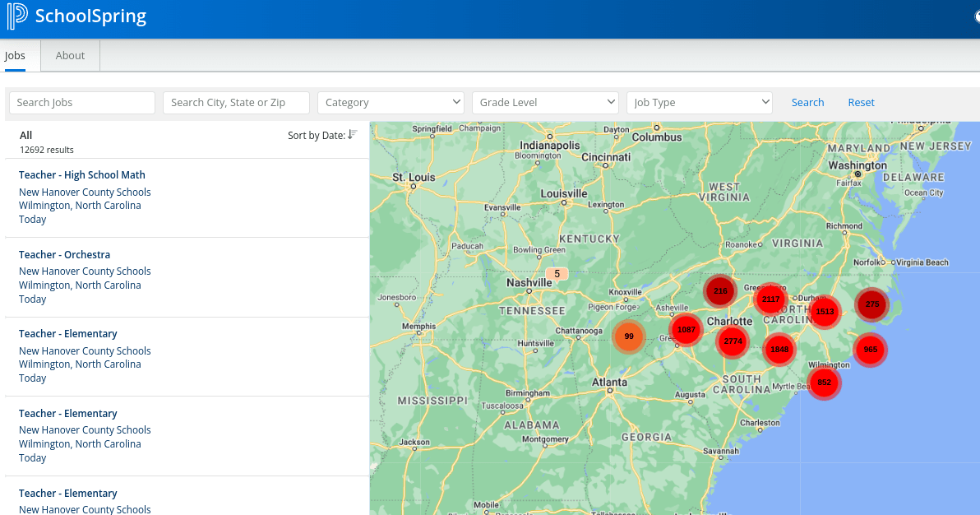Open the 1513 jobs map cluster
980x515 pixels.
pyautogui.click(x=825, y=311)
